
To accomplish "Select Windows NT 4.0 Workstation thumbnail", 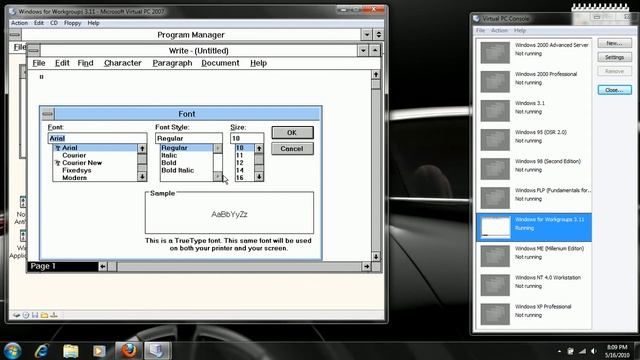I will click(495, 285).
